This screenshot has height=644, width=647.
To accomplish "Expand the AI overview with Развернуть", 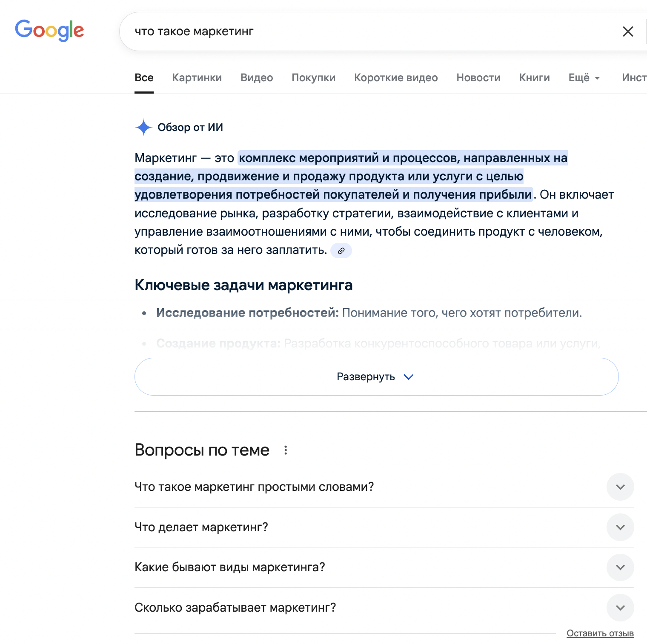I will point(376,377).
